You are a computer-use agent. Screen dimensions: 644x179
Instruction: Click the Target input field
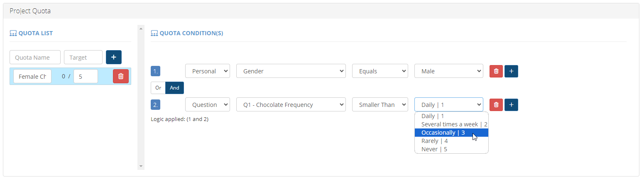point(83,58)
